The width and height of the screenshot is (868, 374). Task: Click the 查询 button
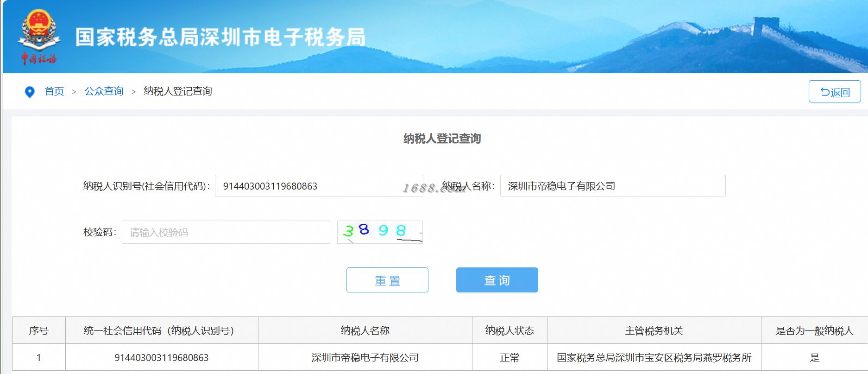(x=497, y=280)
